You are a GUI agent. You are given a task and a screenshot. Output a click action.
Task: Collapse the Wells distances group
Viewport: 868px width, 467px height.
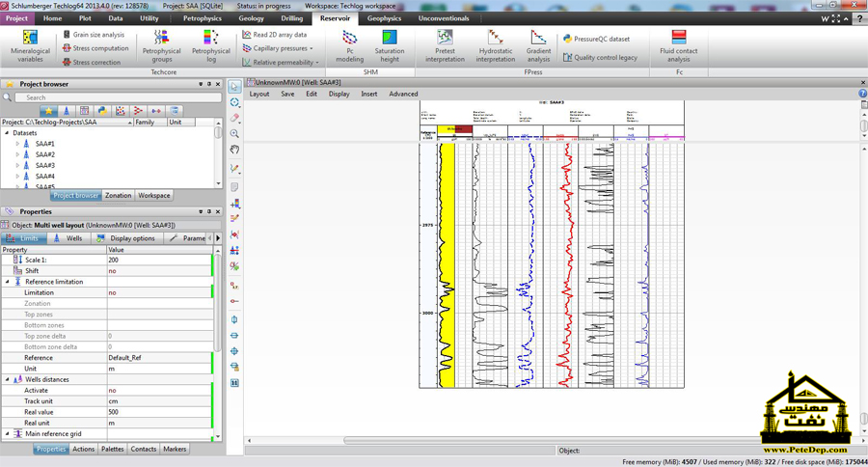(8, 379)
